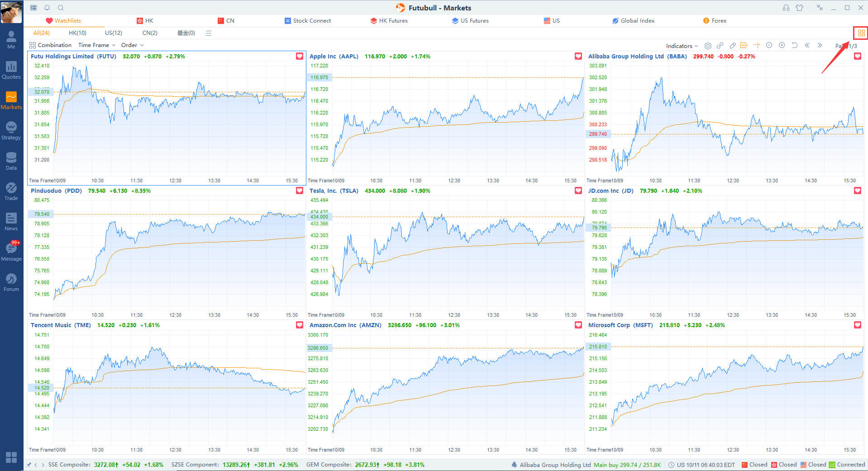This screenshot has height=471, width=868.
Task: Click the Combination view button
Action: [50, 45]
